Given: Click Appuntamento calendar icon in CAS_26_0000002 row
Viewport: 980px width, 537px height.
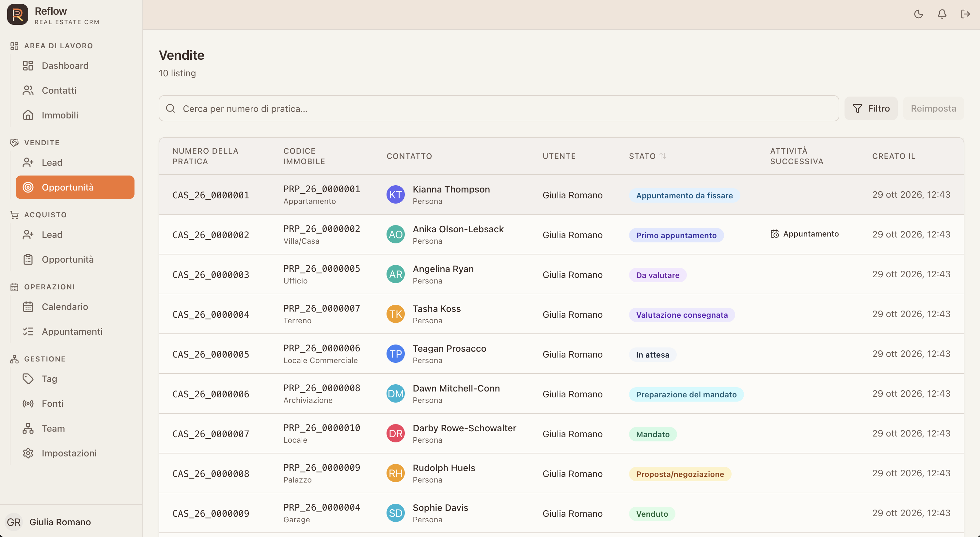Looking at the screenshot, I should [x=775, y=234].
